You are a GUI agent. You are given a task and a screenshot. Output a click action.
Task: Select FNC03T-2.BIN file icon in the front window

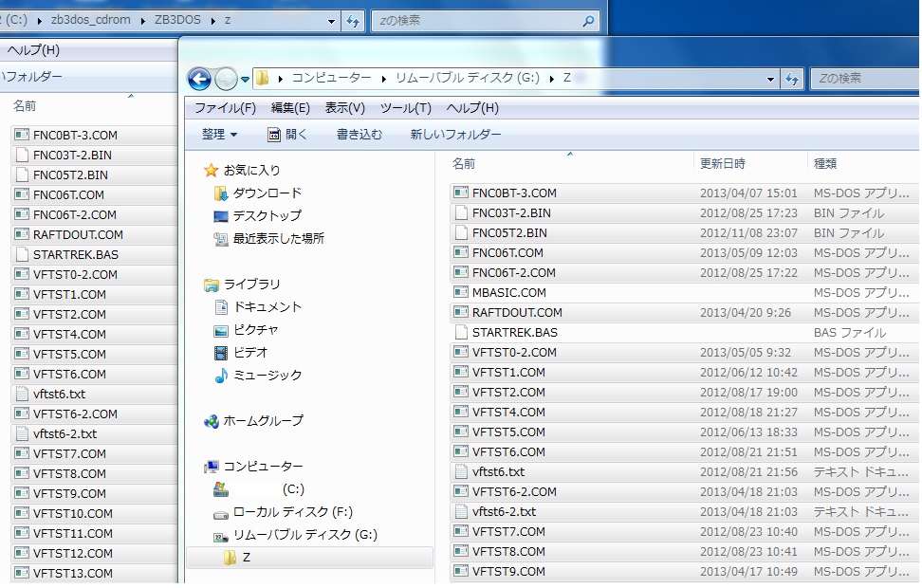coord(461,212)
